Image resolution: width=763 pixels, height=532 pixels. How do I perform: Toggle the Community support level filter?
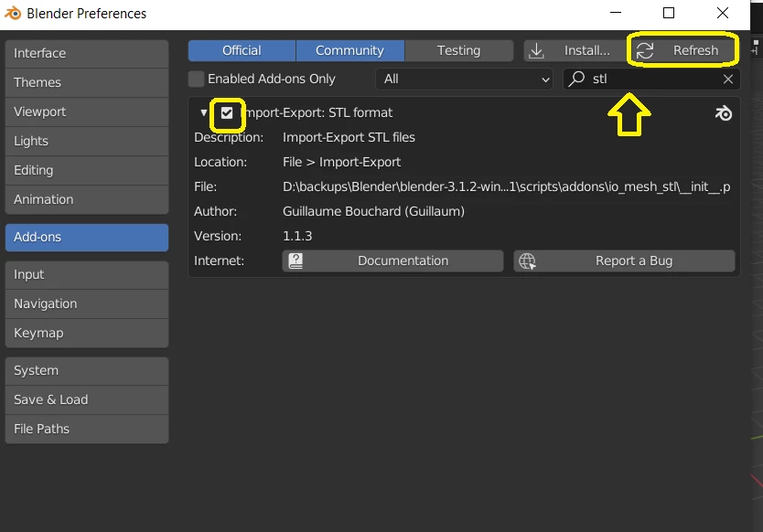tap(349, 50)
